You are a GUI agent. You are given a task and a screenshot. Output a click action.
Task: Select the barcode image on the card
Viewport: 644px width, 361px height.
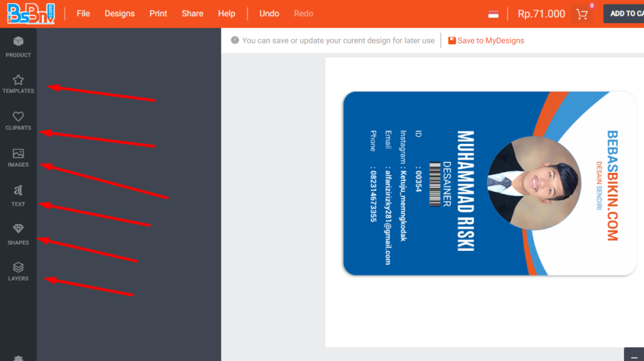[x=435, y=184]
